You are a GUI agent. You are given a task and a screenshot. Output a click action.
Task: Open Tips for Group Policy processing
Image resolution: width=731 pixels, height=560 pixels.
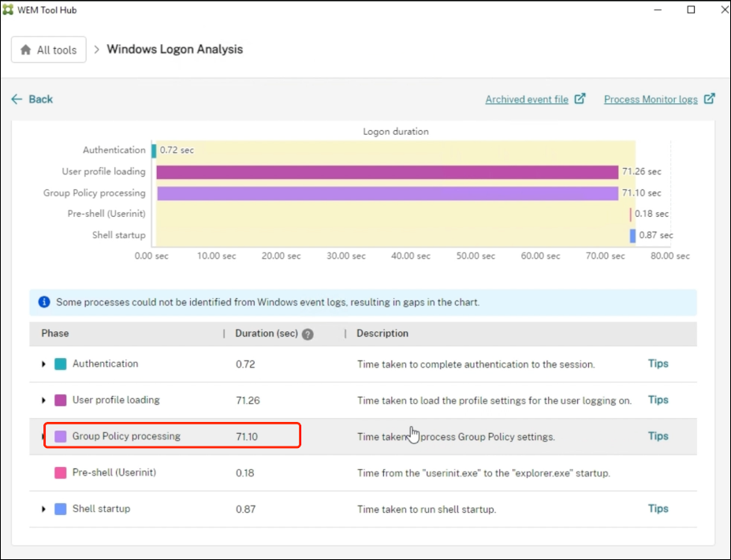click(x=657, y=436)
